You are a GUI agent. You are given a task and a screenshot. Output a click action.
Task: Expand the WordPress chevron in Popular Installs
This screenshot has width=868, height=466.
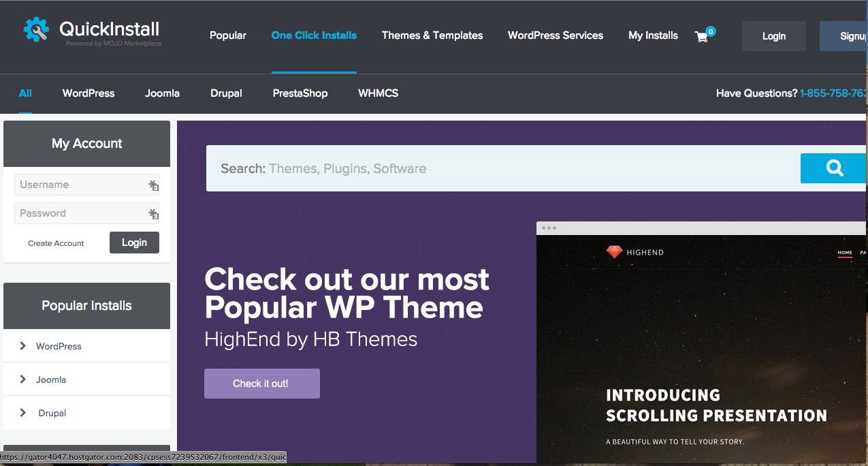(22, 346)
